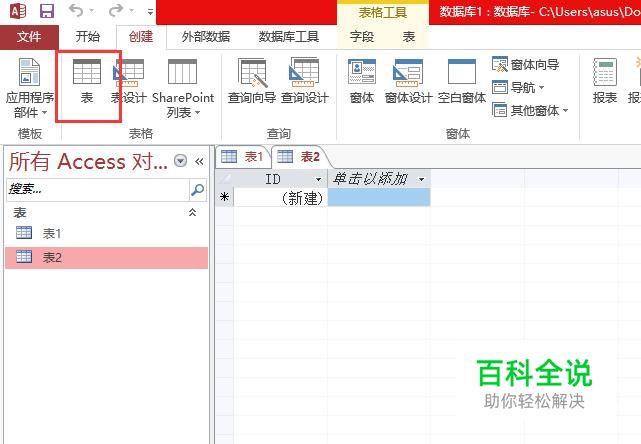Image resolution: width=641 pixels, height=444 pixels.
Task: Select 表2 in navigation pane
Action: pos(106,258)
